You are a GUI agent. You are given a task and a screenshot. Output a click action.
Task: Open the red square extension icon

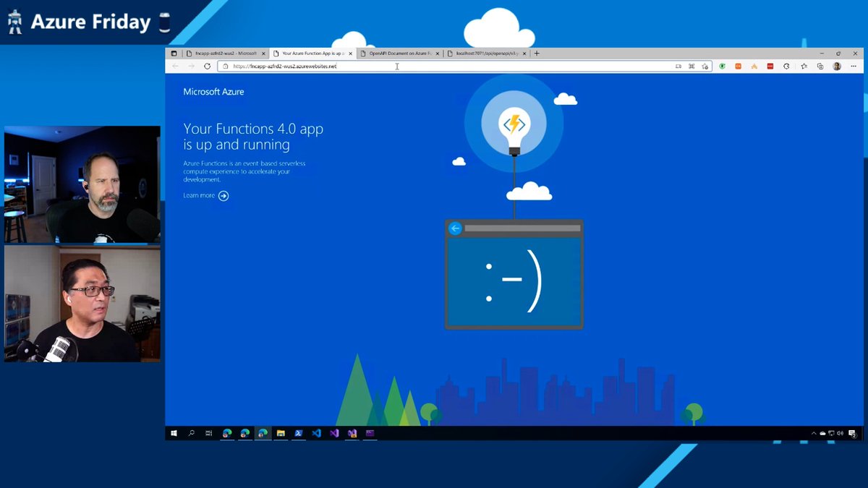(x=770, y=66)
